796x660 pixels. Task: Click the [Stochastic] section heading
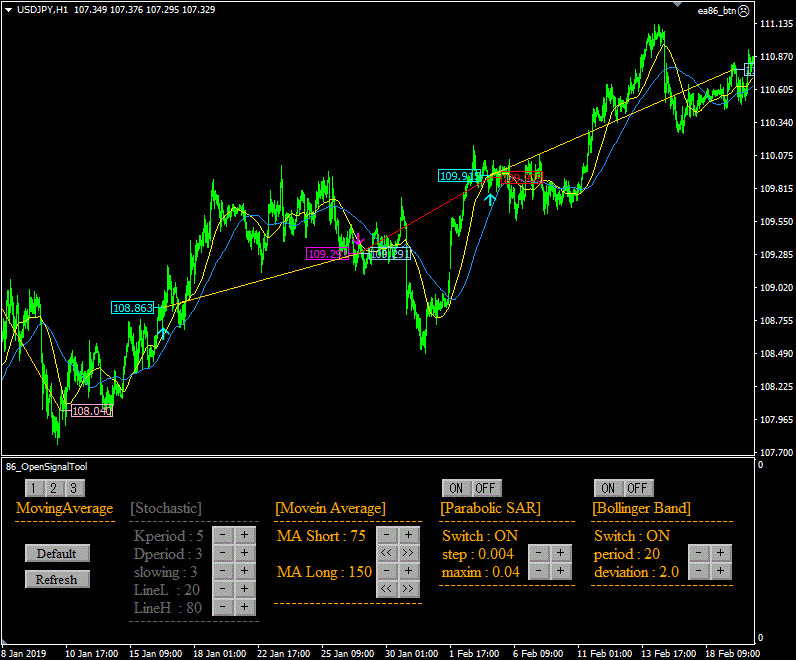coord(166,508)
